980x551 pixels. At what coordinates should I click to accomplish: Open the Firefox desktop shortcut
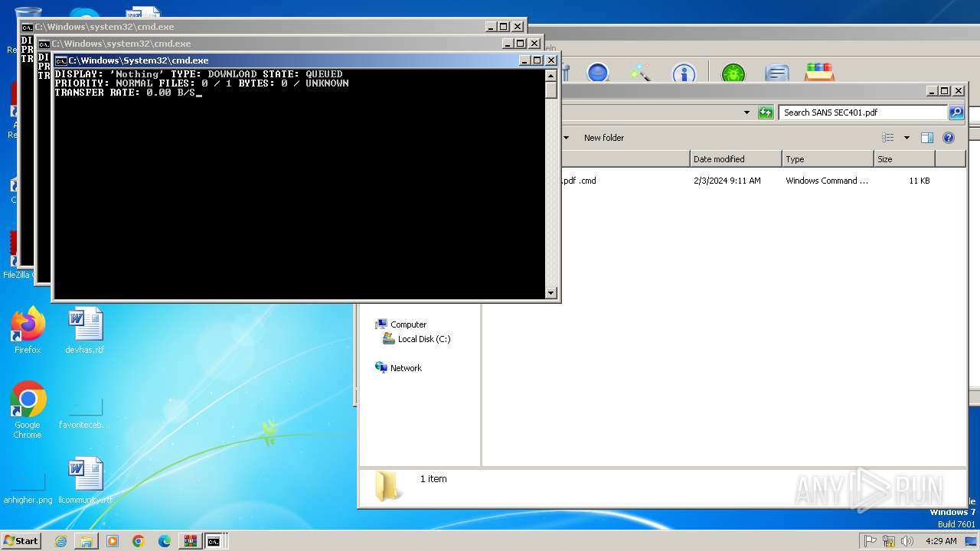pos(28,331)
